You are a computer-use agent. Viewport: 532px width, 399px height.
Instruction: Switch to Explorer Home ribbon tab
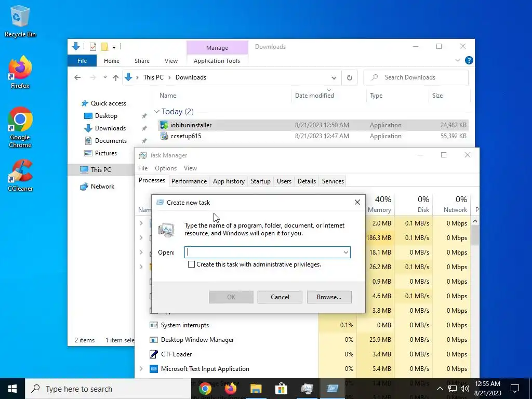tap(112, 61)
